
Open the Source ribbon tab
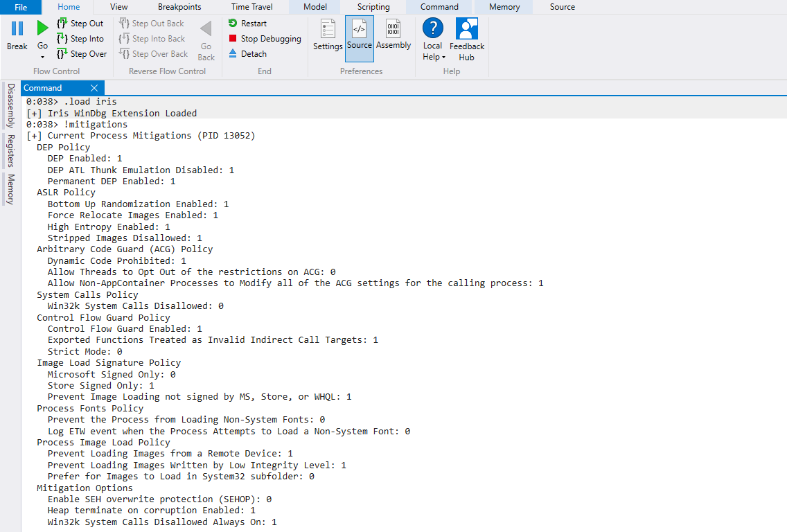[x=562, y=7]
